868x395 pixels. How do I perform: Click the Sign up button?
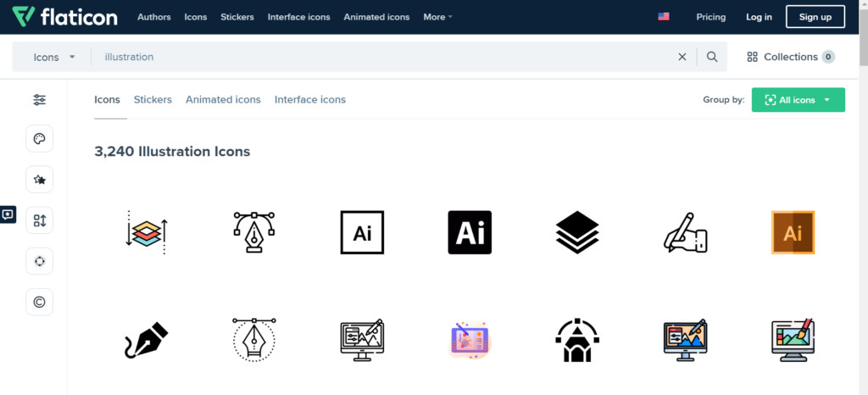click(815, 17)
